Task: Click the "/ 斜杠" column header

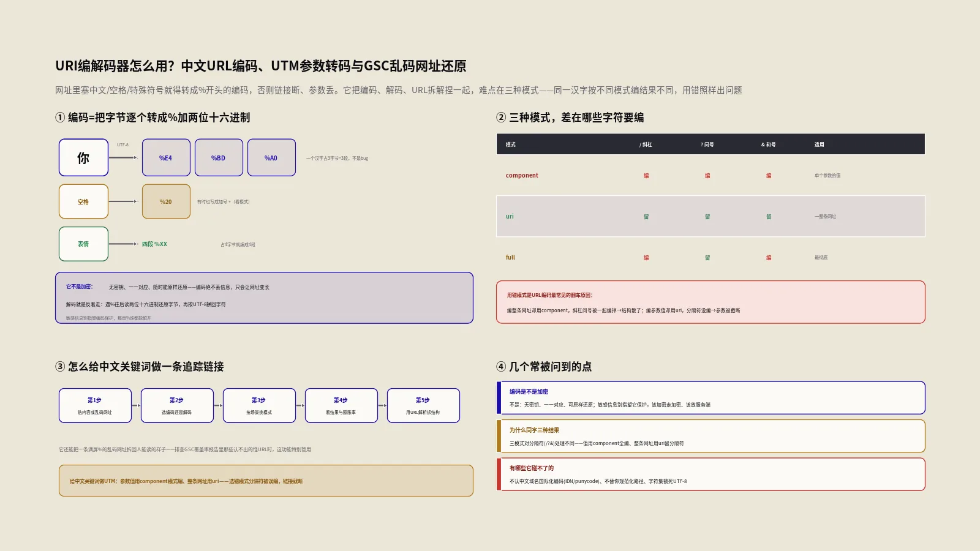Action: [646, 144]
